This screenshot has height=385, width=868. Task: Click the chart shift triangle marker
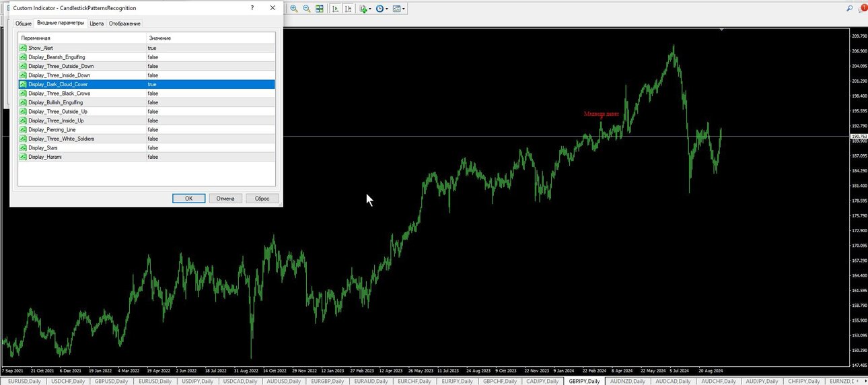721,30
